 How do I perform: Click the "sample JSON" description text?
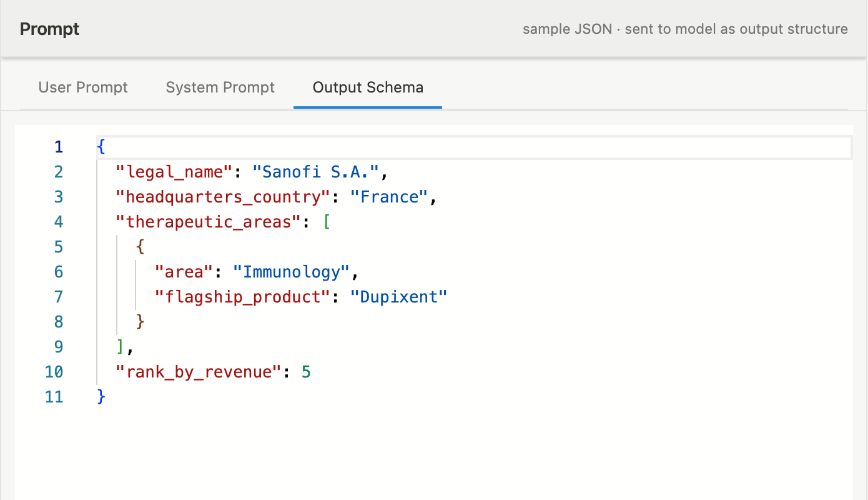(x=685, y=29)
